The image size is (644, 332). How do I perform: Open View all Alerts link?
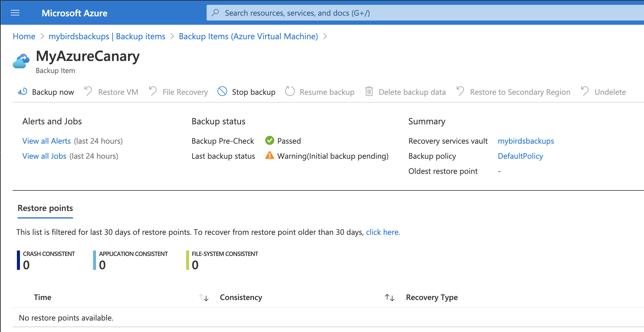tap(47, 141)
